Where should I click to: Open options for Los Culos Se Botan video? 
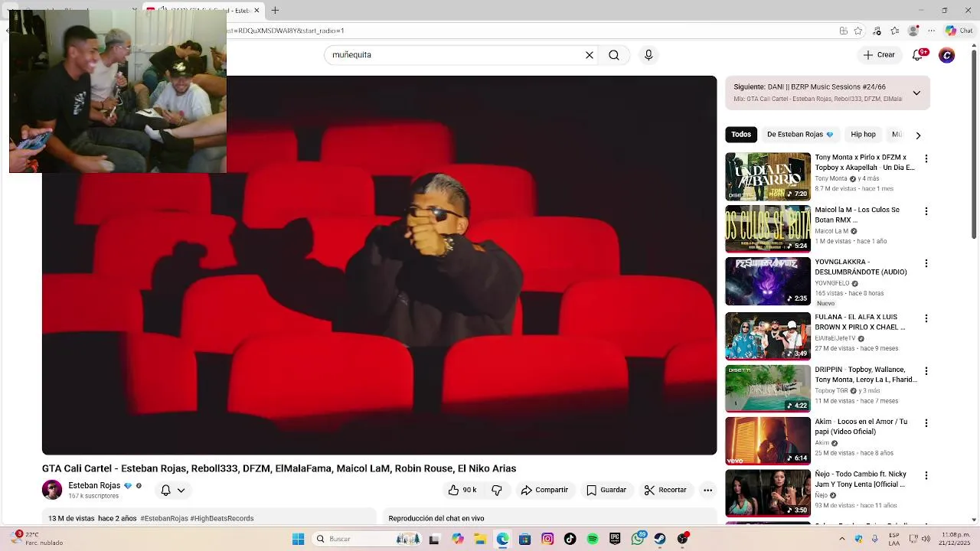(x=926, y=211)
